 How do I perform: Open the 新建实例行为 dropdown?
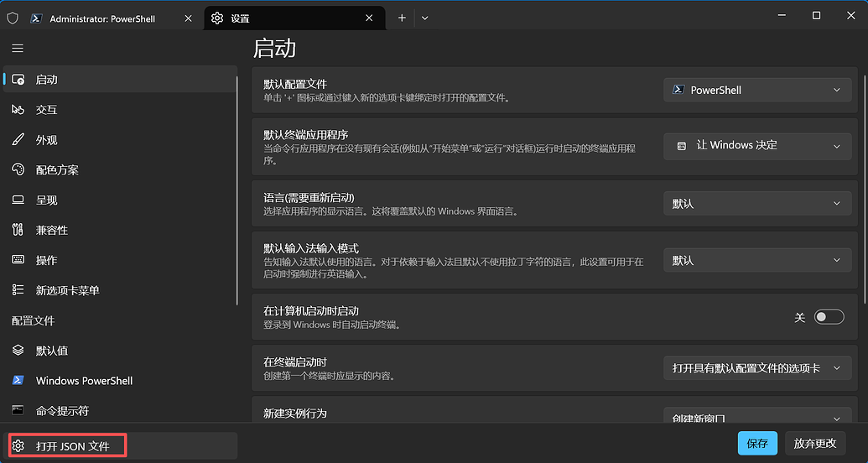coord(757,416)
